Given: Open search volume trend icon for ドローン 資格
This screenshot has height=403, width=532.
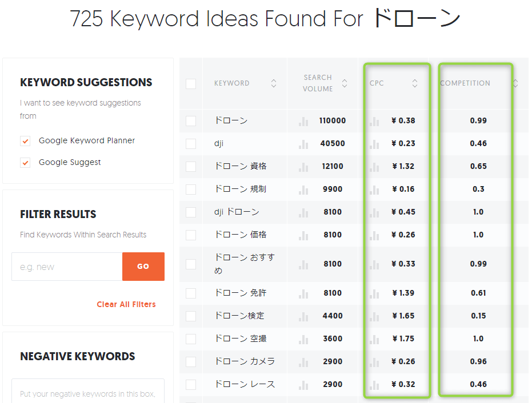Looking at the screenshot, I should click(x=303, y=167).
